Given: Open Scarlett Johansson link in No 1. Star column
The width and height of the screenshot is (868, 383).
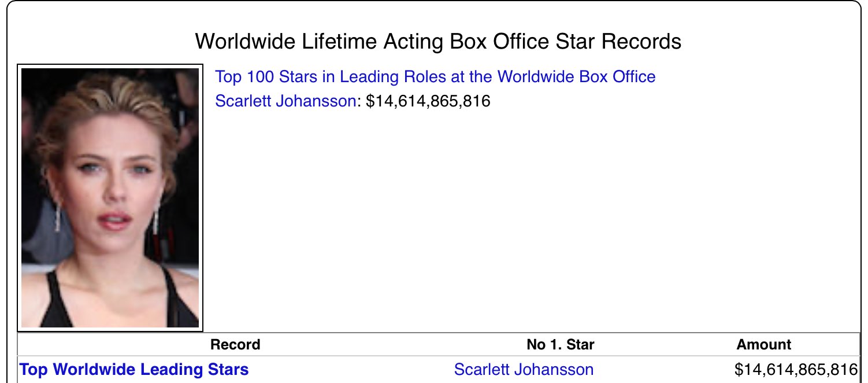Looking at the screenshot, I should (x=524, y=370).
